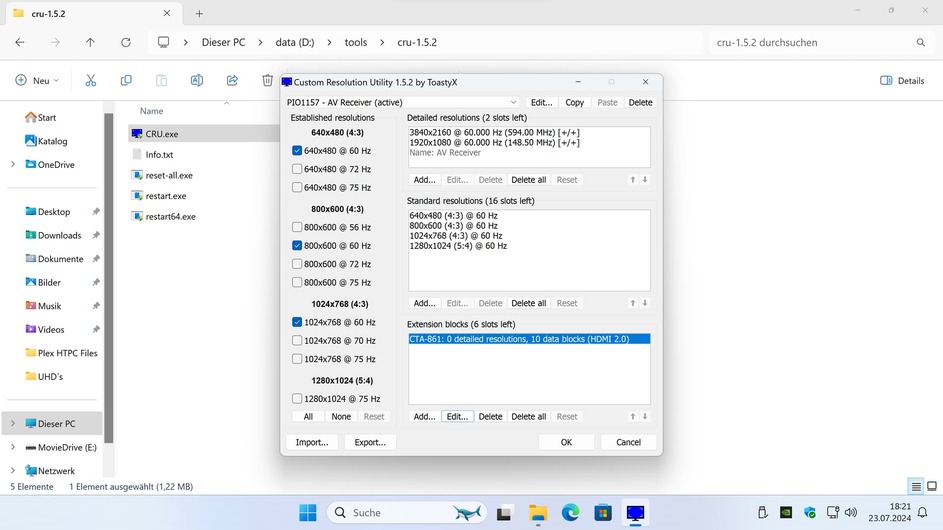Viewport: 943px width, 530px height.
Task: Click the Import... button
Action: 312,442
